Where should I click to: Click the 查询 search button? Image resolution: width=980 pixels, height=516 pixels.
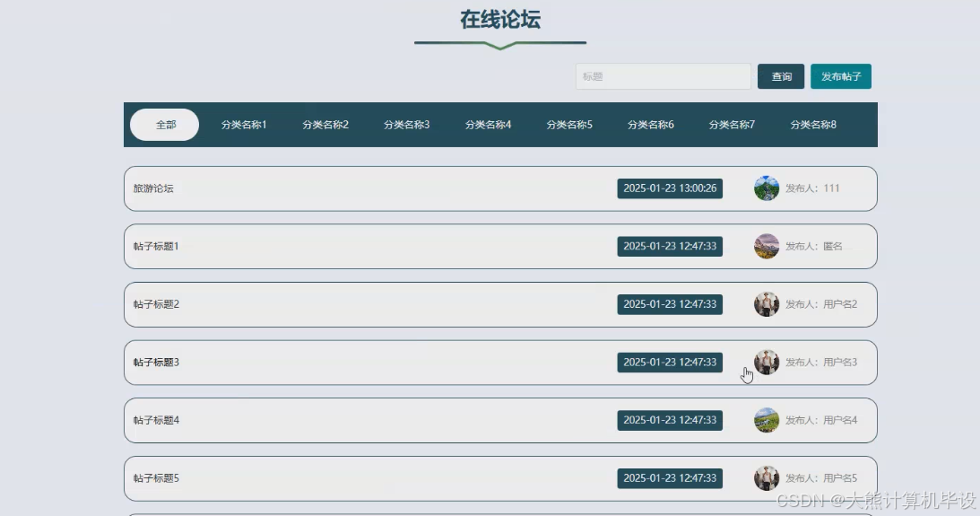pos(781,76)
